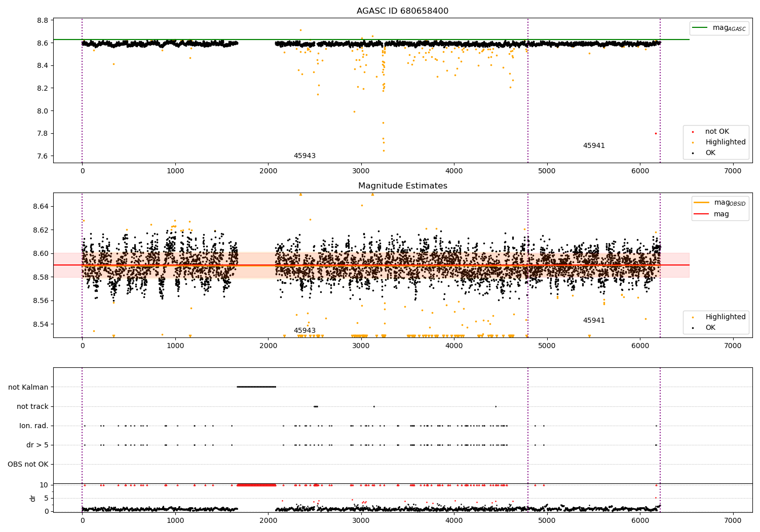Viewport: 760px width, 532px height.
Task: Click 'OK' legend entry below Highlighted in top plot
Action: click(710, 153)
